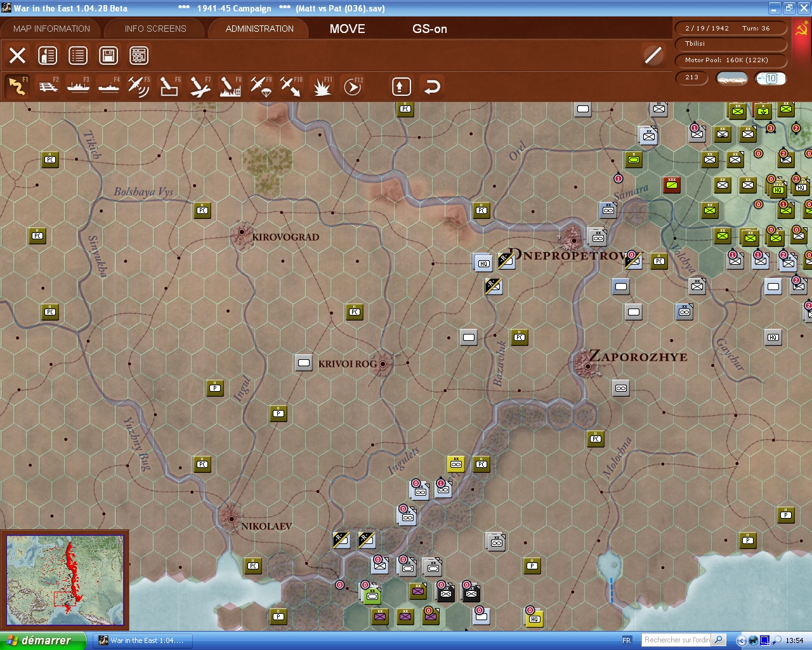This screenshot has height=650, width=812.
Task: Click the floppy disk save icon
Action: 108,55
